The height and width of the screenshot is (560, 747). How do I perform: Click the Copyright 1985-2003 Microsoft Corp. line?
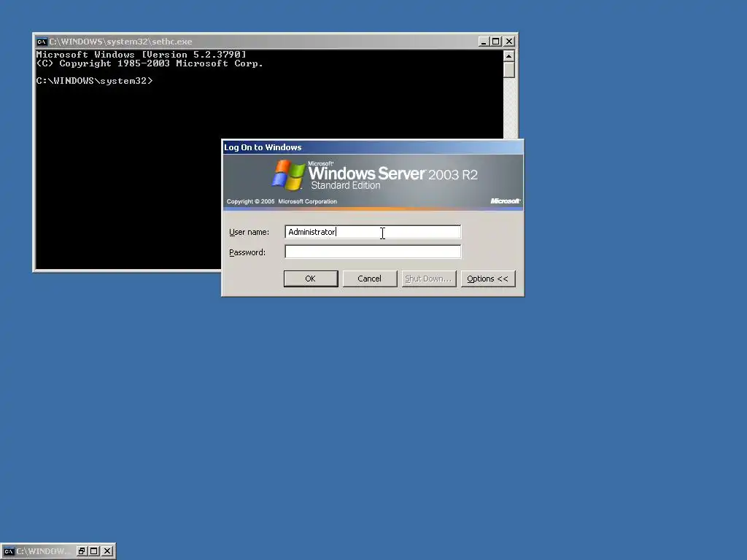150,63
